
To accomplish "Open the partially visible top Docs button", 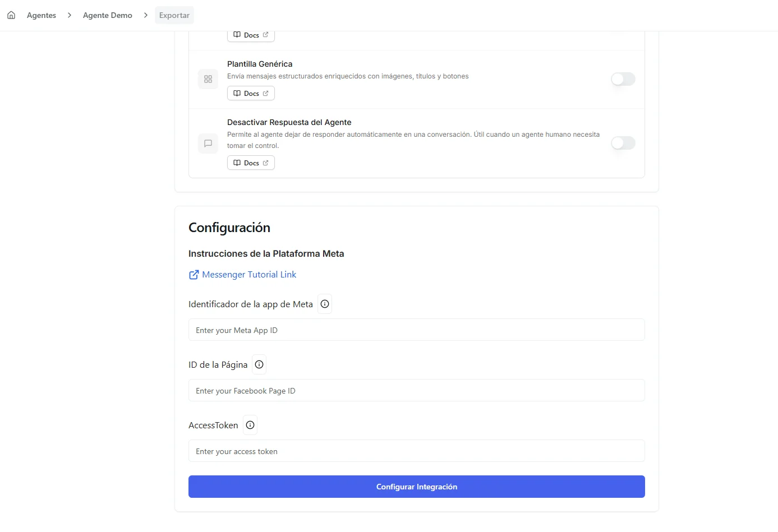I will [251, 35].
